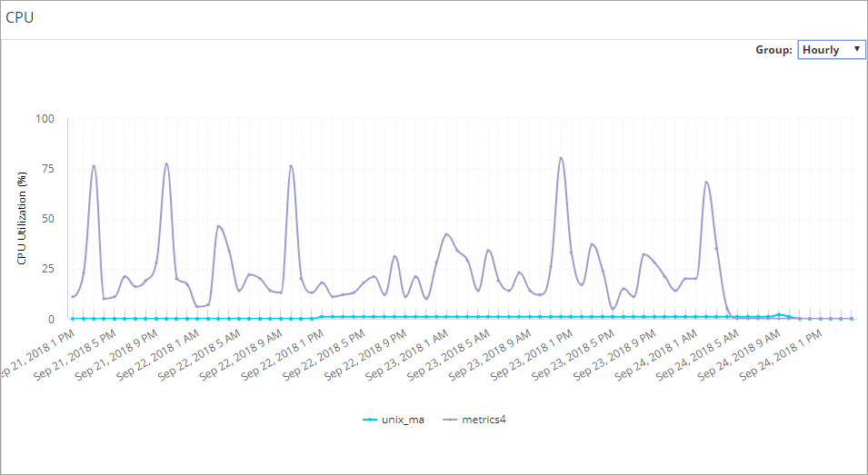This screenshot has width=868, height=475.
Task: Click the CPU Utilization (%) axis title
Action: tap(22, 219)
